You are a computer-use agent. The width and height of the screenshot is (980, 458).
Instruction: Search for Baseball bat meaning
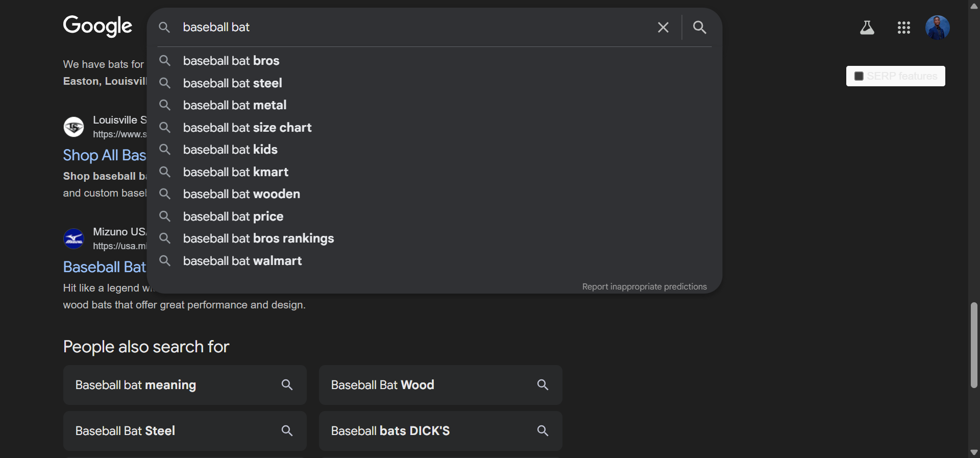pyautogui.click(x=185, y=385)
